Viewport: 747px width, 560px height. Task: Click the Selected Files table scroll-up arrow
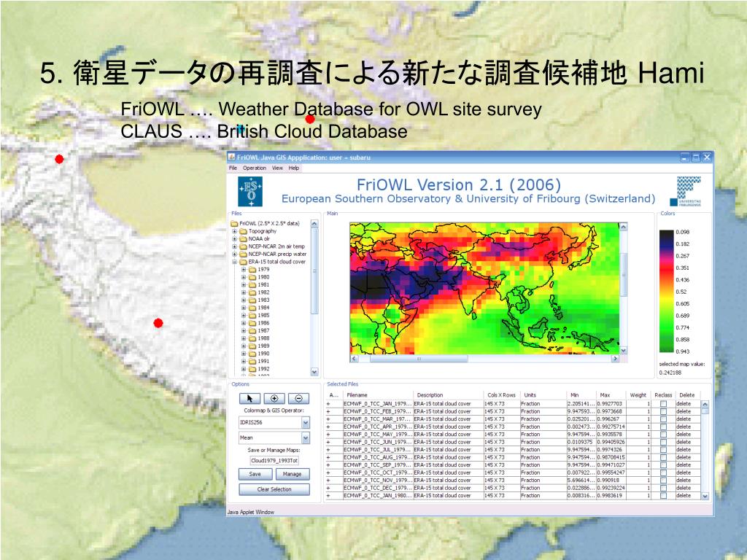[705, 404]
